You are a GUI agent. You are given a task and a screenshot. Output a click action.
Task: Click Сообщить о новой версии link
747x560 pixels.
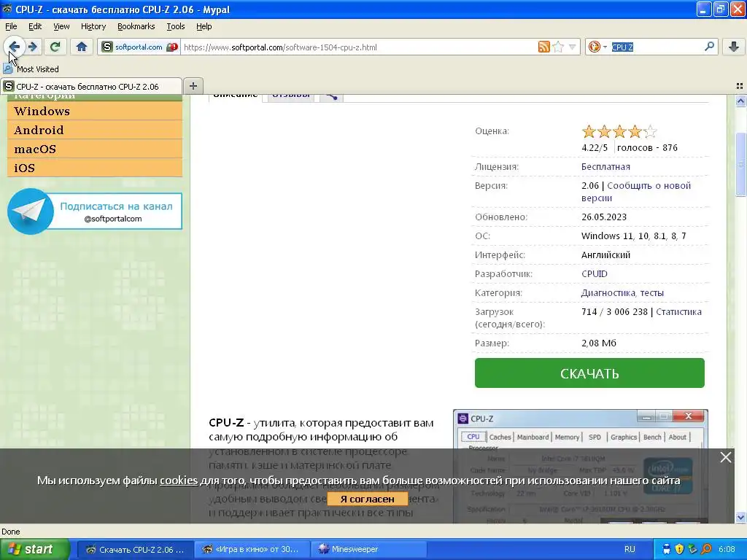(636, 192)
